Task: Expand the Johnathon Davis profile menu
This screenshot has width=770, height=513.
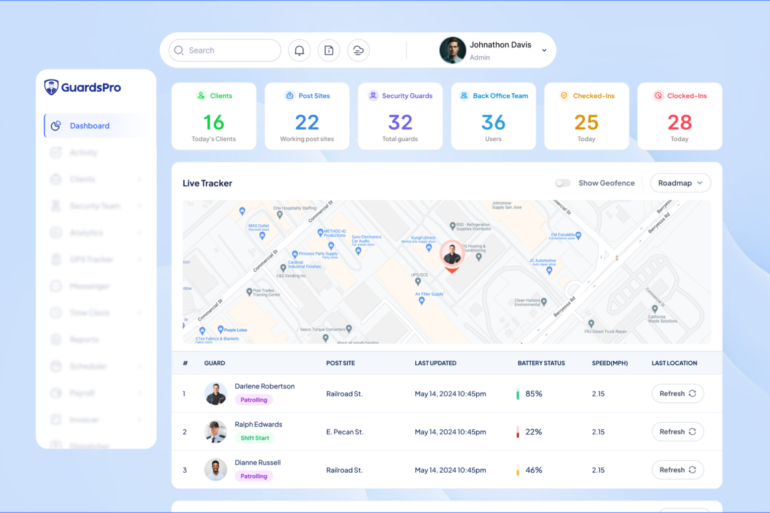Action: click(x=544, y=50)
